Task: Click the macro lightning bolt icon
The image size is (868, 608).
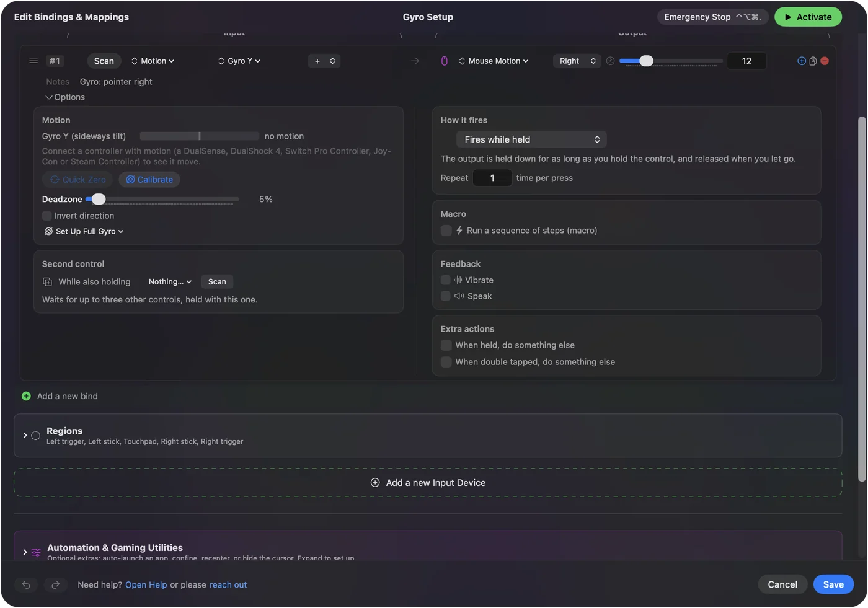Action: pyautogui.click(x=459, y=231)
